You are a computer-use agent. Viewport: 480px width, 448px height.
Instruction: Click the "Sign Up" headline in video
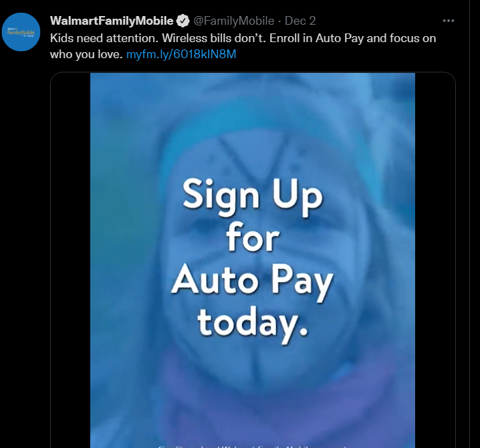[x=253, y=197]
